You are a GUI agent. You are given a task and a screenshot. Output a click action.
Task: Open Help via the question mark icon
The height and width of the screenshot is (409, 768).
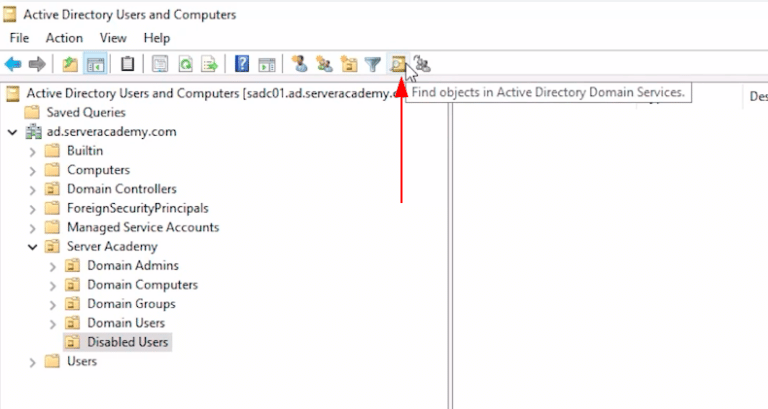coord(242,65)
